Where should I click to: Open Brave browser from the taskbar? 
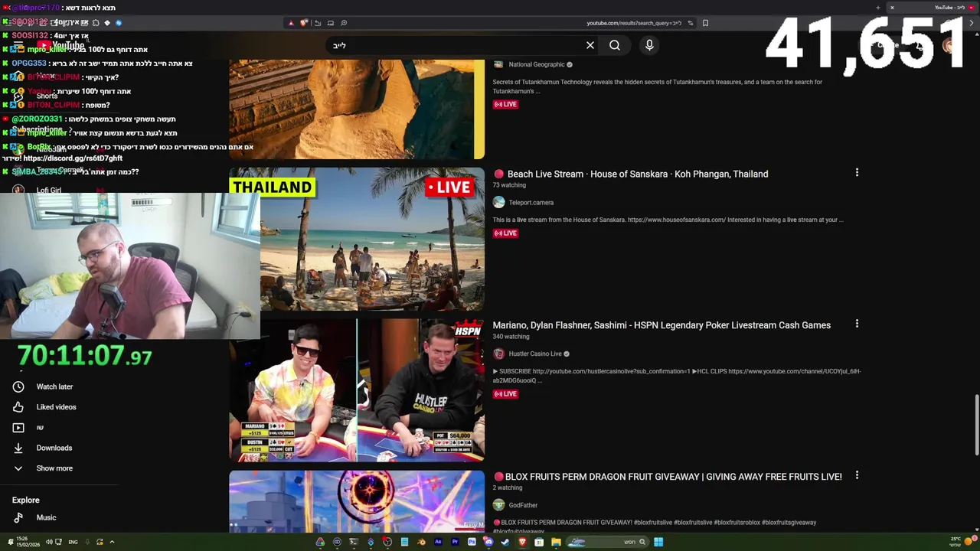click(x=522, y=542)
